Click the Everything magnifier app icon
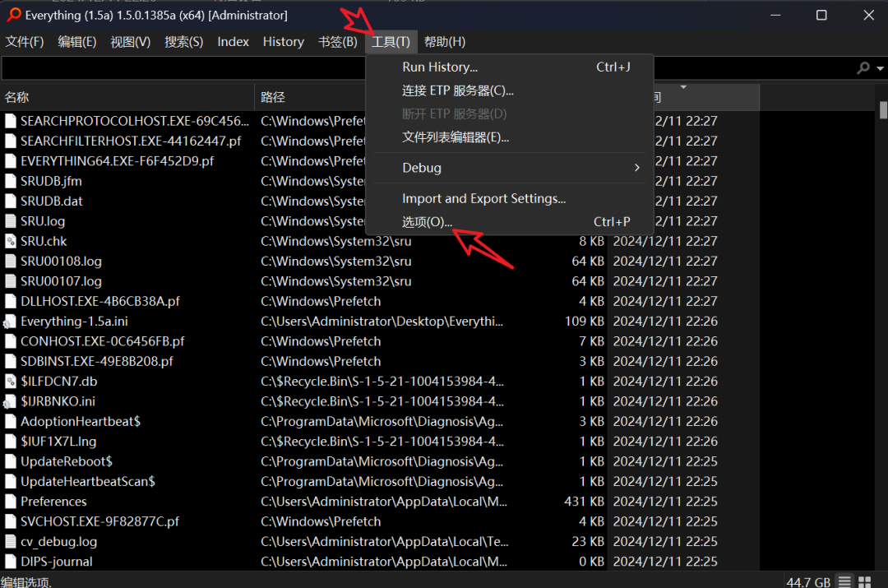The height and width of the screenshot is (588, 888). 14,16
